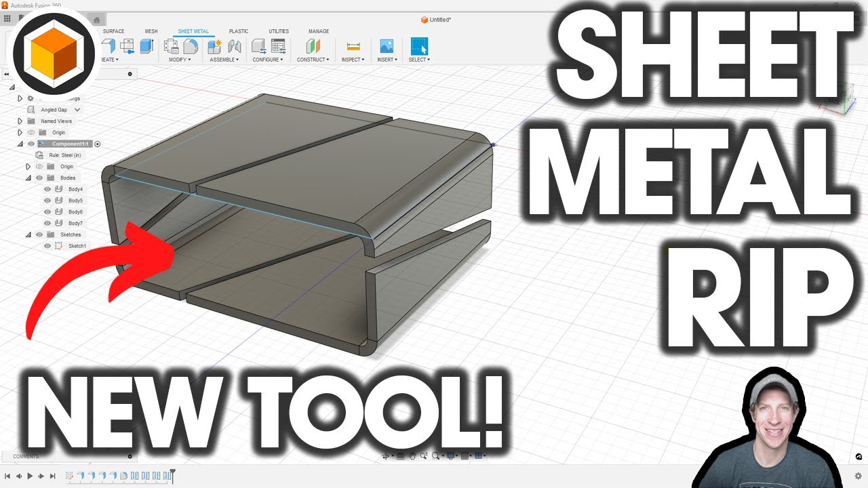Switch to the PLASTIC tab
The height and width of the screenshot is (488, 868).
239,31
